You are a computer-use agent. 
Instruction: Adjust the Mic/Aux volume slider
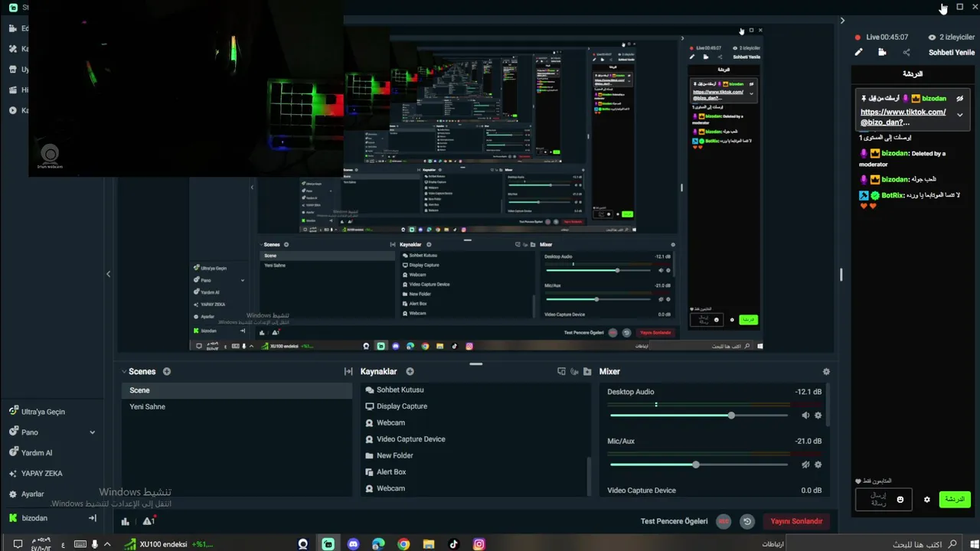[x=699, y=465]
